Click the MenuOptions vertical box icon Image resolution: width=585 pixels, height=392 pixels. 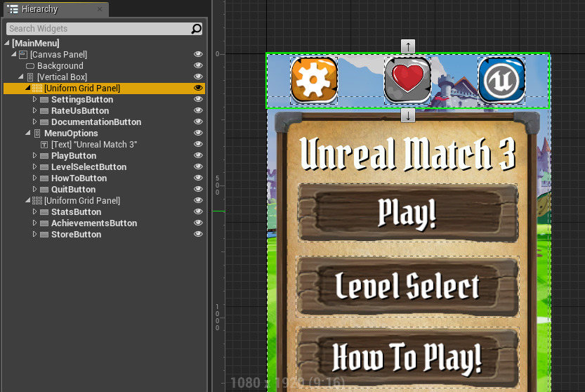[x=37, y=133]
